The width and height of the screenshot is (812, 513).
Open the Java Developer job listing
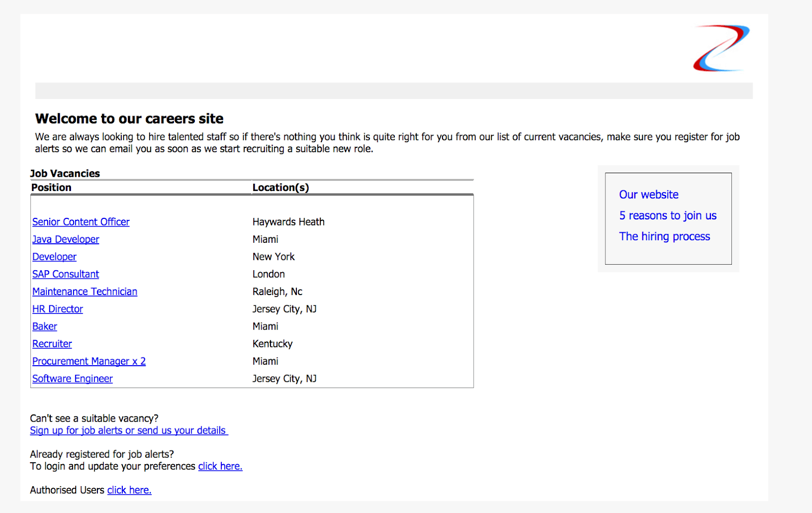pyautogui.click(x=65, y=239)
